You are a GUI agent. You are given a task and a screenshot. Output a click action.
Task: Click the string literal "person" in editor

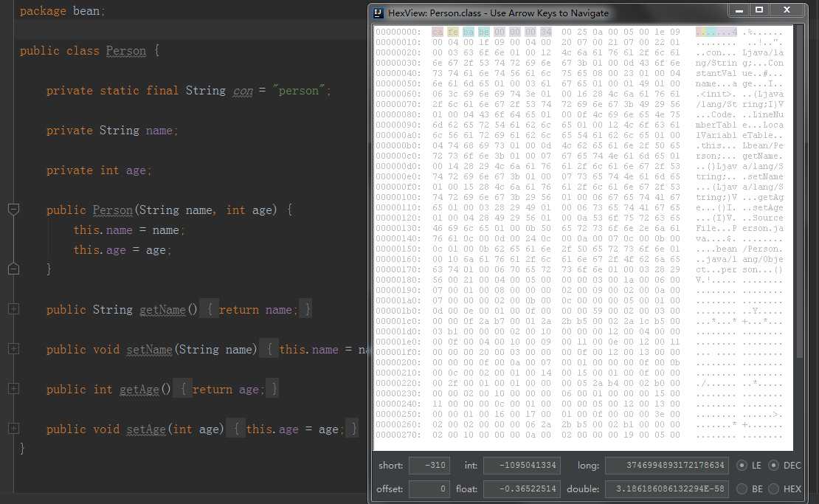coord(298,91)
